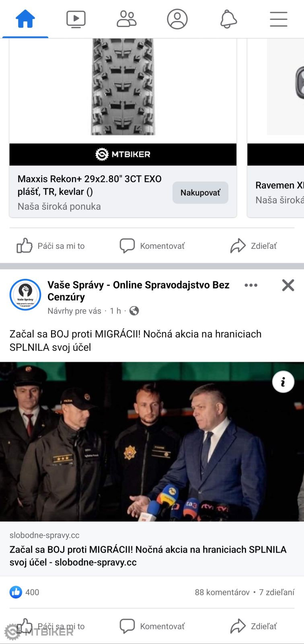Screen dimensions: 304x644
Task: Show info about the article link
Action: pyautogui.click(x=283, y=382)
